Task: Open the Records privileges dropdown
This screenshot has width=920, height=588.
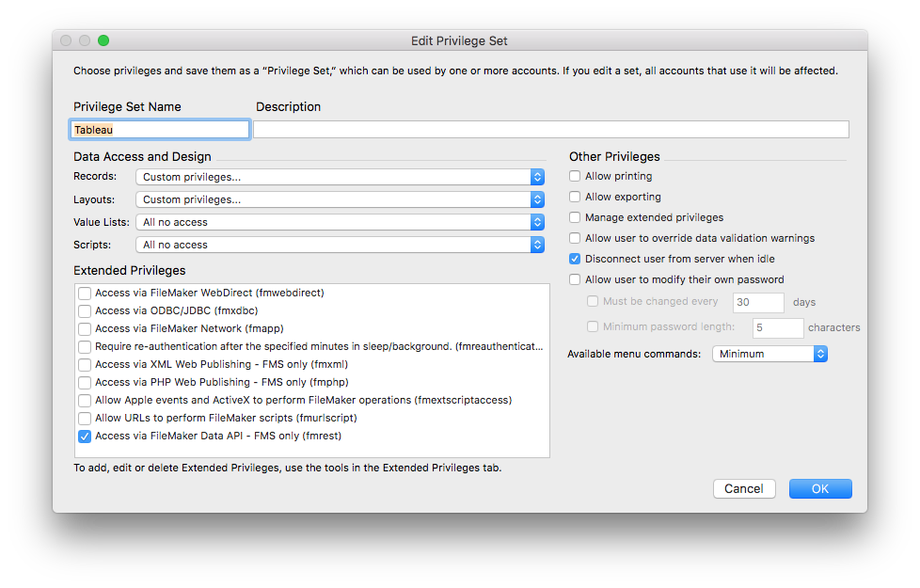Action: (x=340, y=177)
